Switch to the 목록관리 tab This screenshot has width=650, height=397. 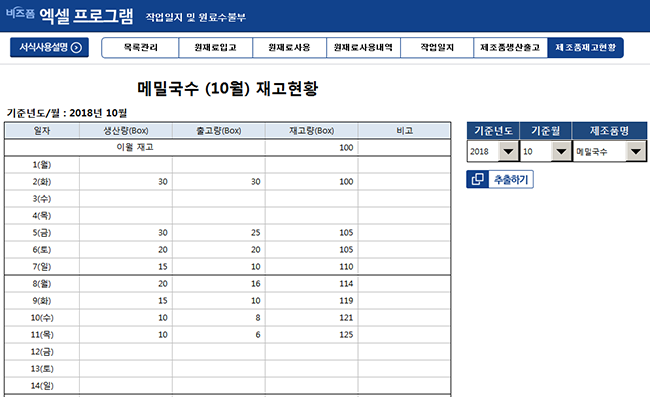(140, 48)
